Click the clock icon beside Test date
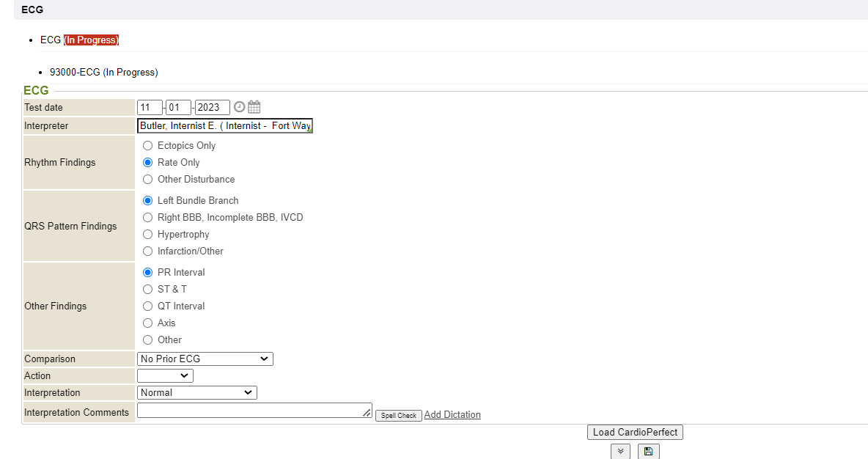 239,107
